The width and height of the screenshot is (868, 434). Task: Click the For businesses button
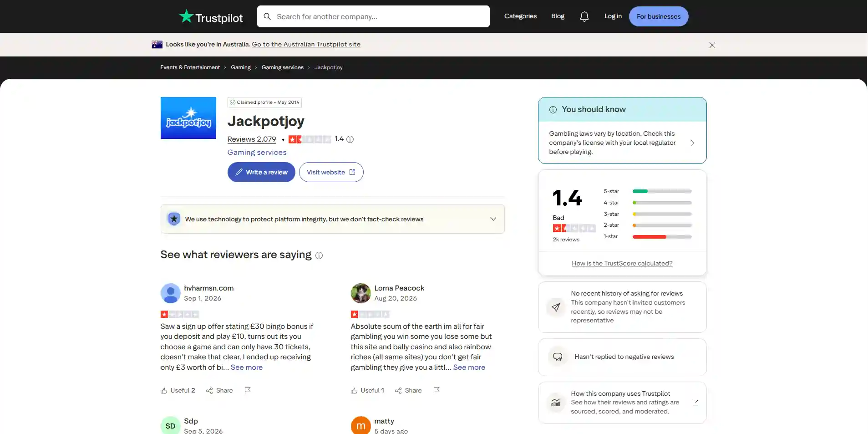coord(658,16)
